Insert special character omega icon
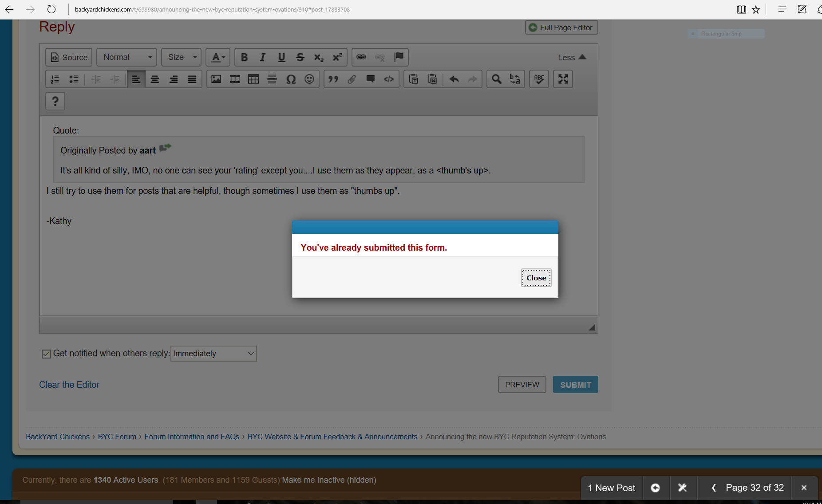Screen dimensions: 822x504 pos(291,79)
